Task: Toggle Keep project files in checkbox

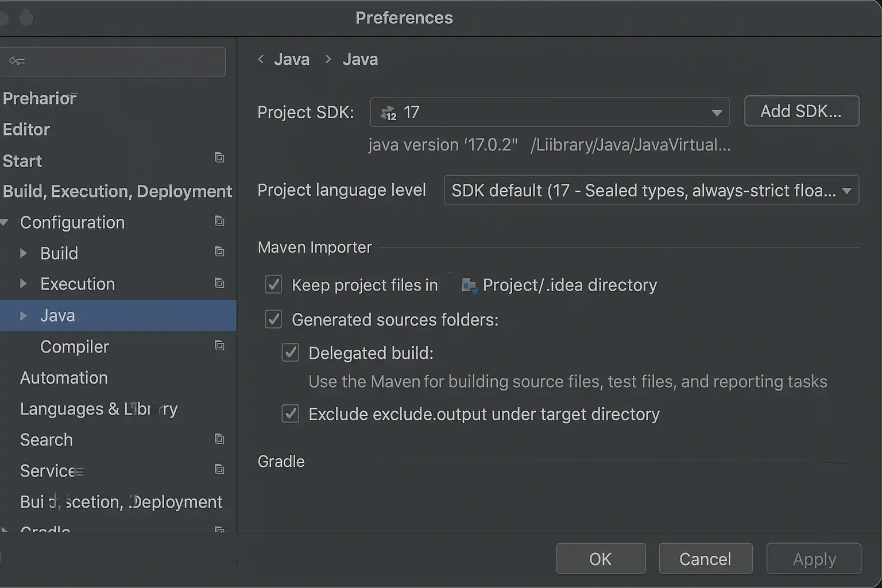Action: pos(273,285)
